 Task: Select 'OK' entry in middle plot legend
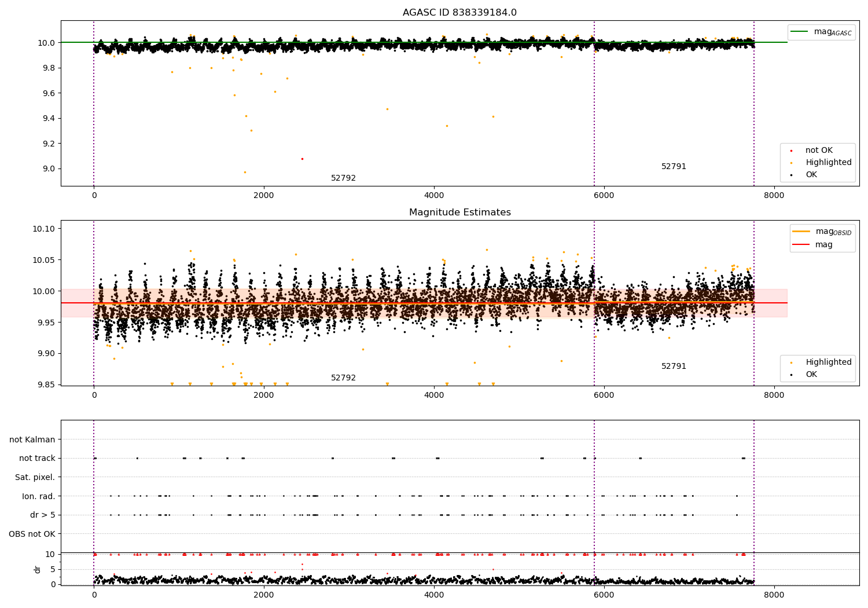click(811, 375)
